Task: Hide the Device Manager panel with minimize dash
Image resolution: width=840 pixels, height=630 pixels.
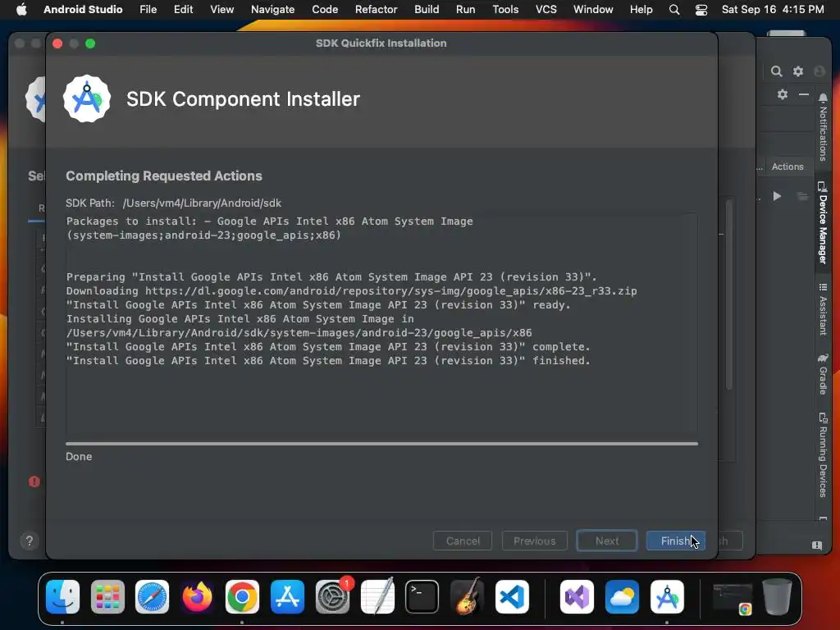Action: pyautogui.click(x=804, y=94)
